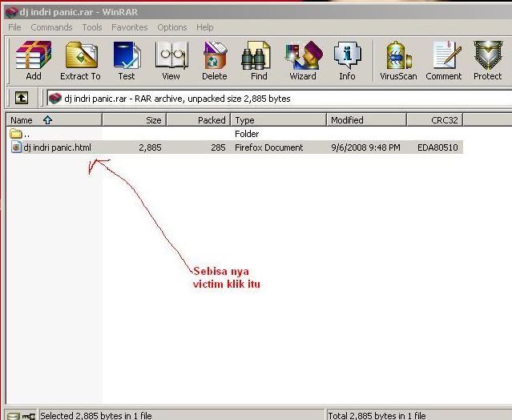The width and height of the screenshot is (512, 420).
Task: Sort by the Type column header
Action: [279, 120]
